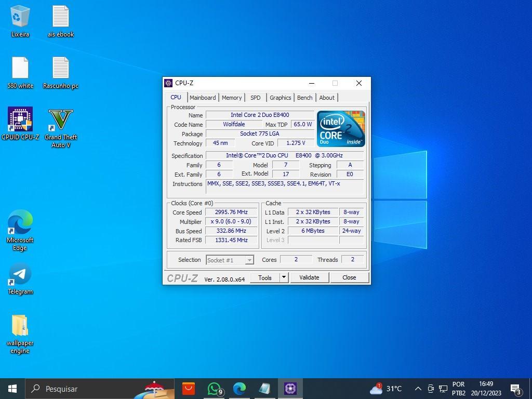
Task: Click the Validate button
Action: [x=310, y=277]
